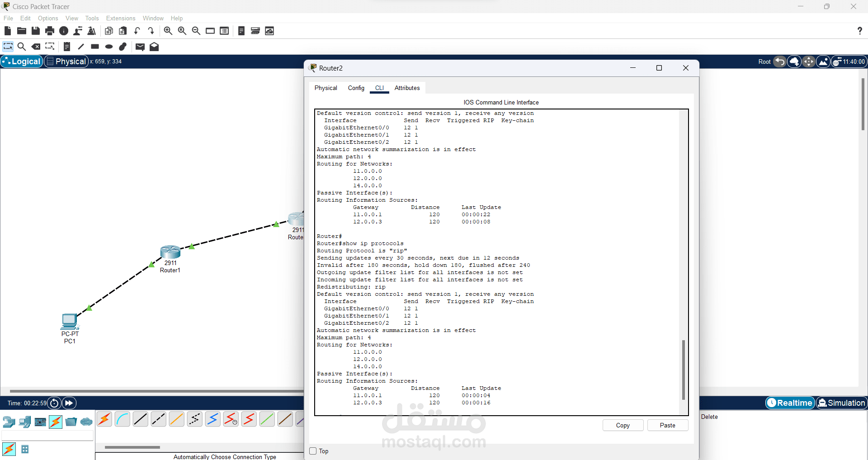Activate the Inspect magnifier tool
This screenshot has width=868, height=460.
click(22, 47)
